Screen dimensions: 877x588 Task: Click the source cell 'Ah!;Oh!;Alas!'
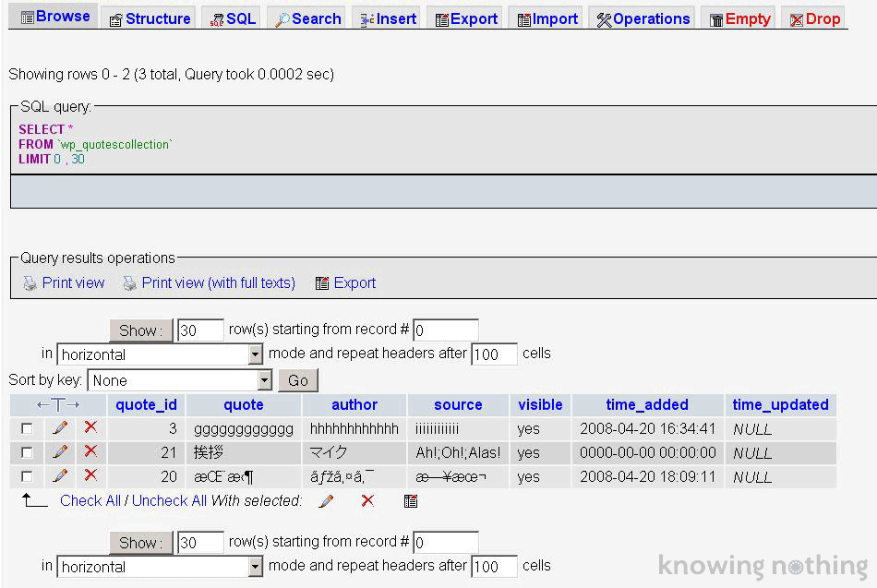tap(458, 452)
